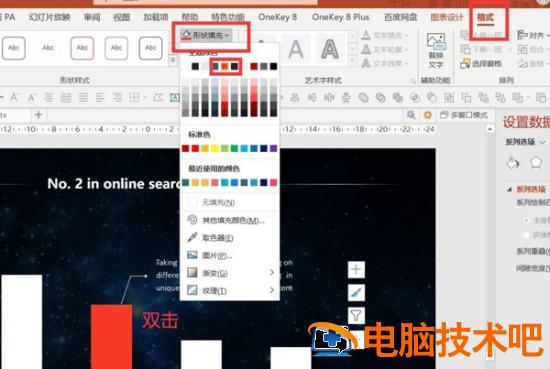The height and width of the screenshot is (369, 550).
Task: Open the chart styles brush button
Action: click(x=356, y=293)
